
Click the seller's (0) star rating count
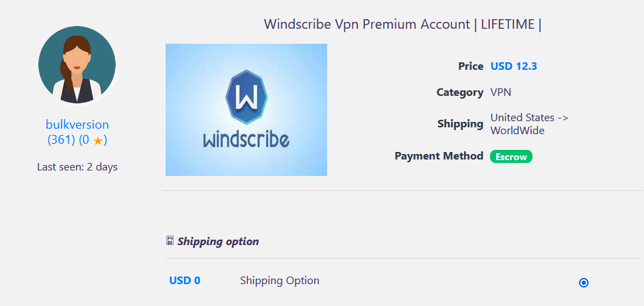(x=86, y=140)
